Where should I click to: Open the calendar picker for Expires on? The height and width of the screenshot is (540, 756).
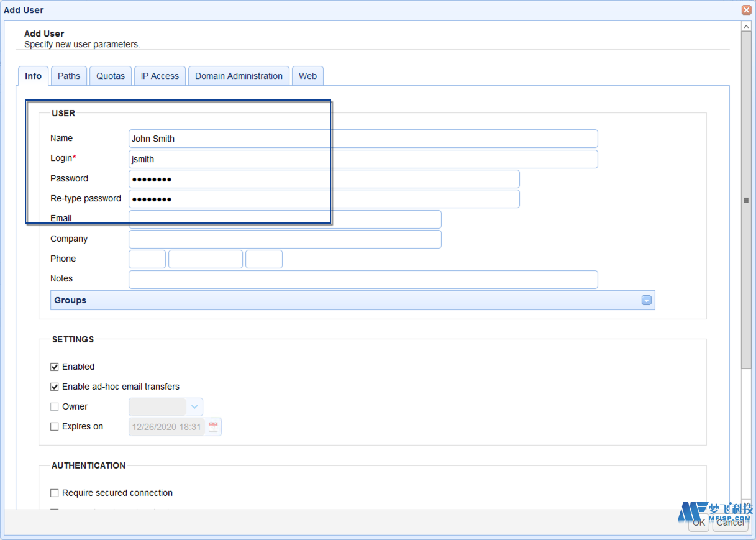[213, 427]
